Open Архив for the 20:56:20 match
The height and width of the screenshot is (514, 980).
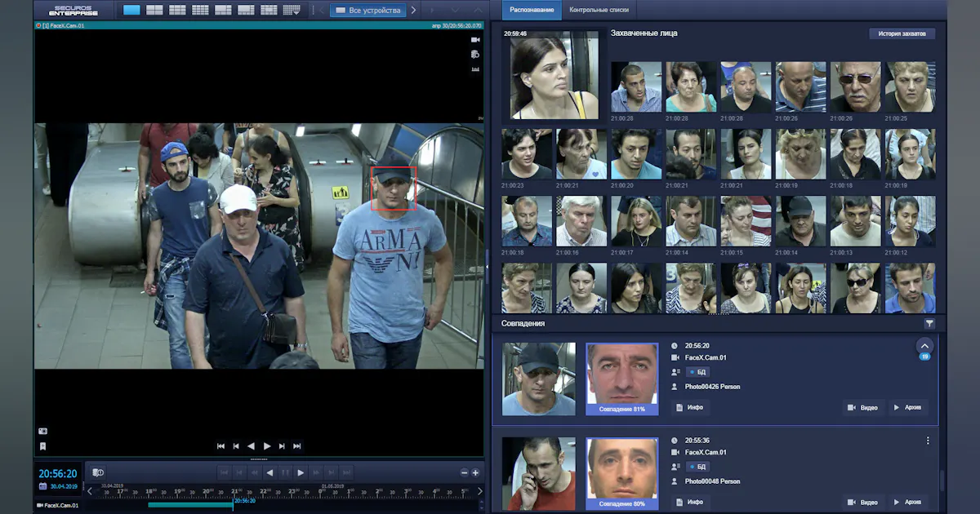pos(907,407)
